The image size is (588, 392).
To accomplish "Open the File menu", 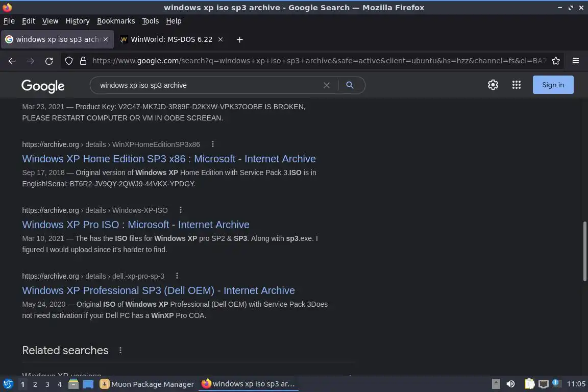I will pyautogui.click(x=9, y=21).
